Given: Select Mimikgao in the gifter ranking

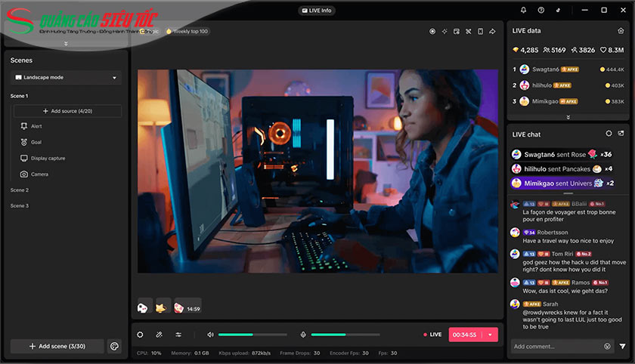Looking at the screenshot, I should [568, 101].
